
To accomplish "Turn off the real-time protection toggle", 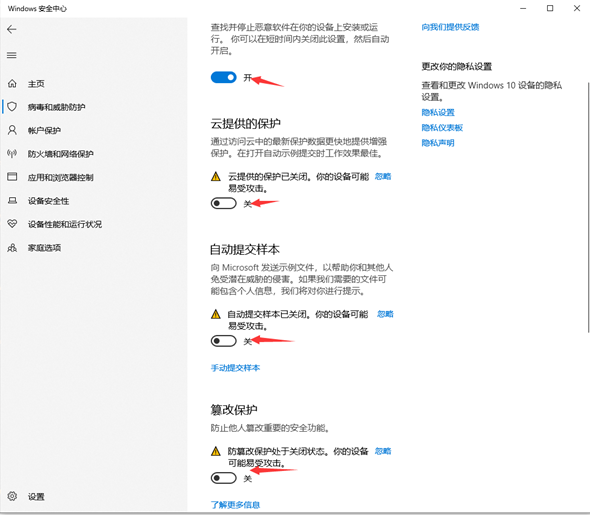I will point(224,77).
